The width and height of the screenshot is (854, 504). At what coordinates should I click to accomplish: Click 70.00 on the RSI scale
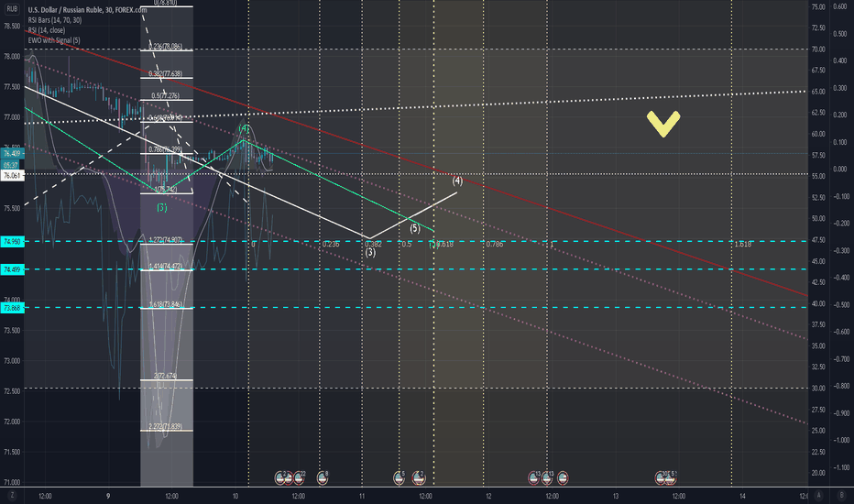818,49
